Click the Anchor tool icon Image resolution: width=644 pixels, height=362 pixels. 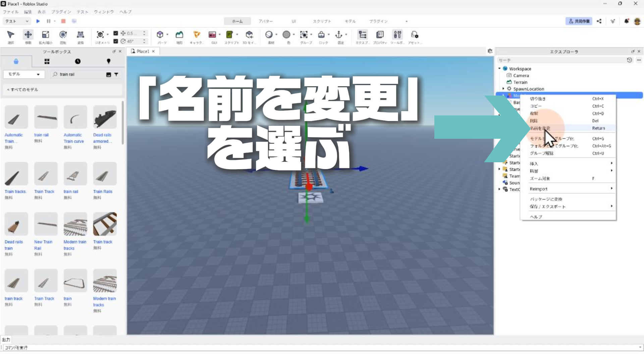[339, 35]
